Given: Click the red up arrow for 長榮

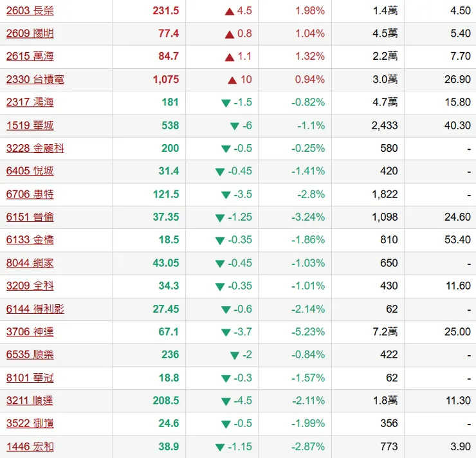Looking at the screenshot, I should [230, 11].
